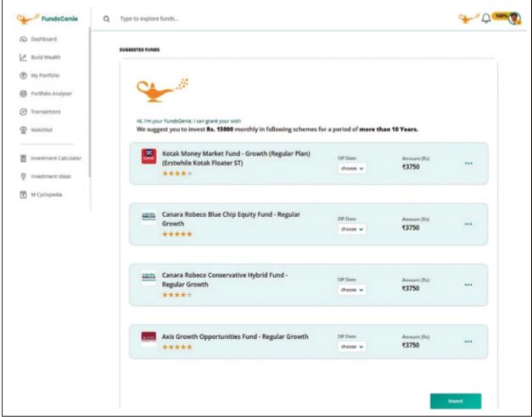The width and height of the screenshot is (532, 417).
Task: Click the Canara Robeco Conservative Hybrid logo
Action: point(148,277)
